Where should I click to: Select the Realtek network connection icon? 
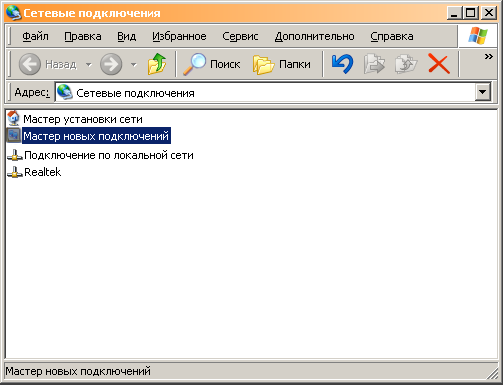[x=15, y=172]
